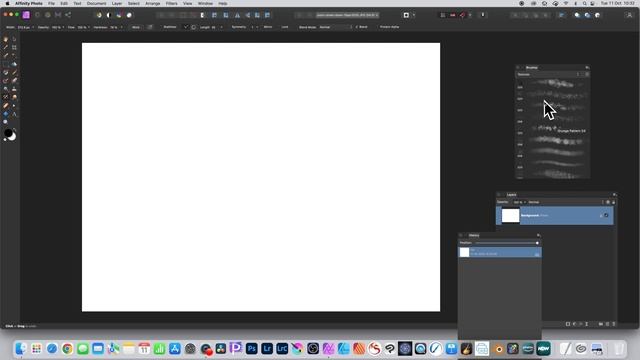Select the Background layer thumbnail
The width and height of the screenshot is (640, 360).
coord(510,216)
